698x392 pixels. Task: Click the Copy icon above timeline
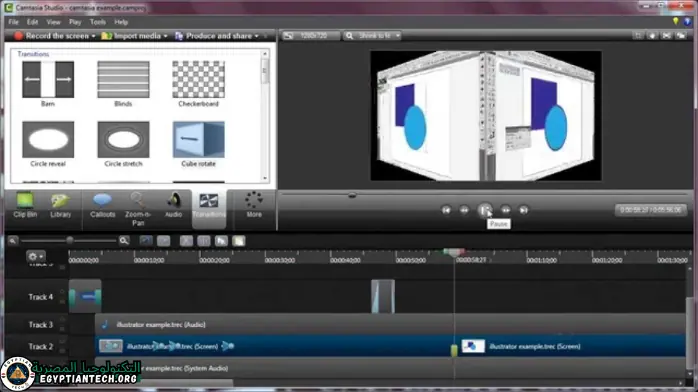pos(221,241)
